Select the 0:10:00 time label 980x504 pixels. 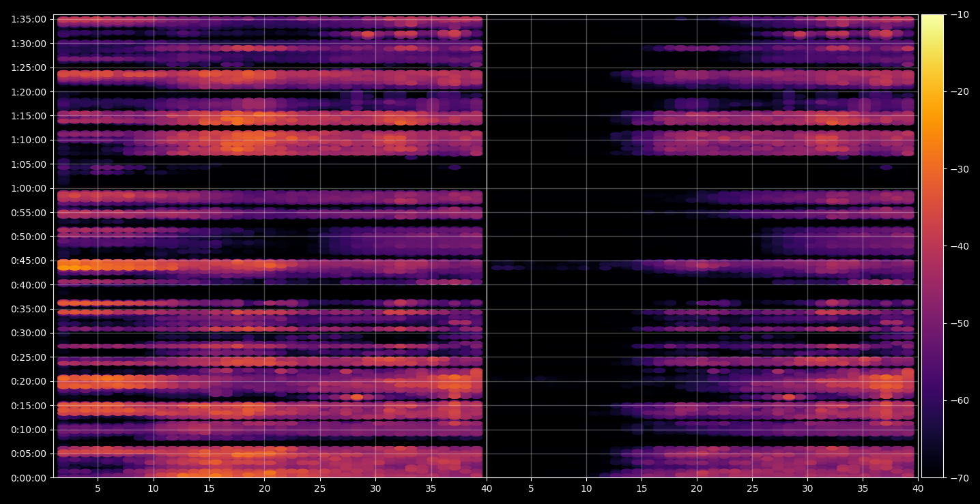(x=29, y=430)
